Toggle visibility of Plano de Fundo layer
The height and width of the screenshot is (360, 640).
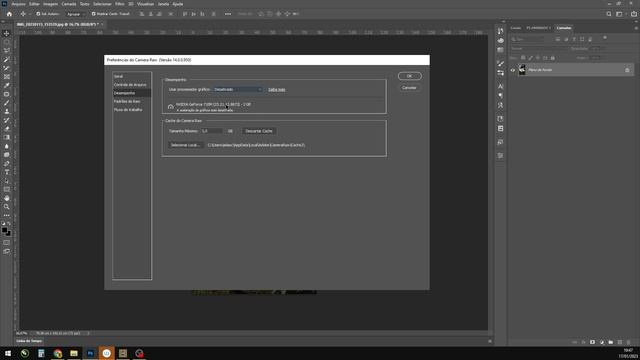[513, 70]
